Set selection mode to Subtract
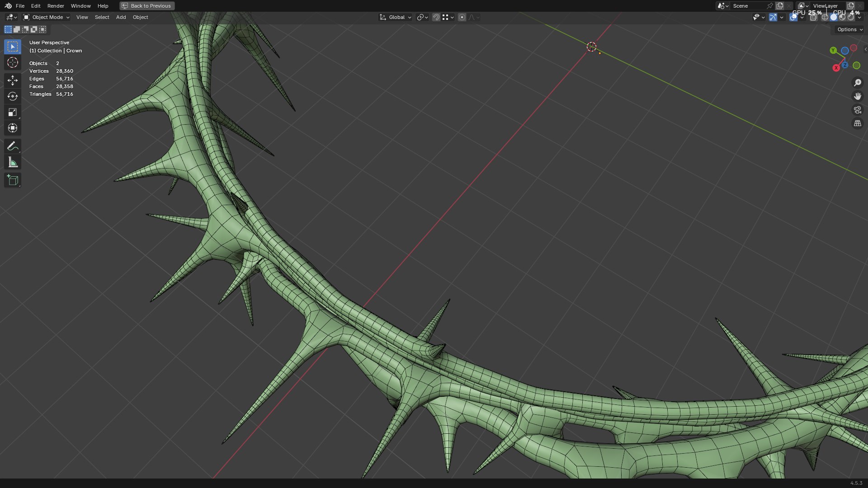Screen dimensions: 868x488 25,29
